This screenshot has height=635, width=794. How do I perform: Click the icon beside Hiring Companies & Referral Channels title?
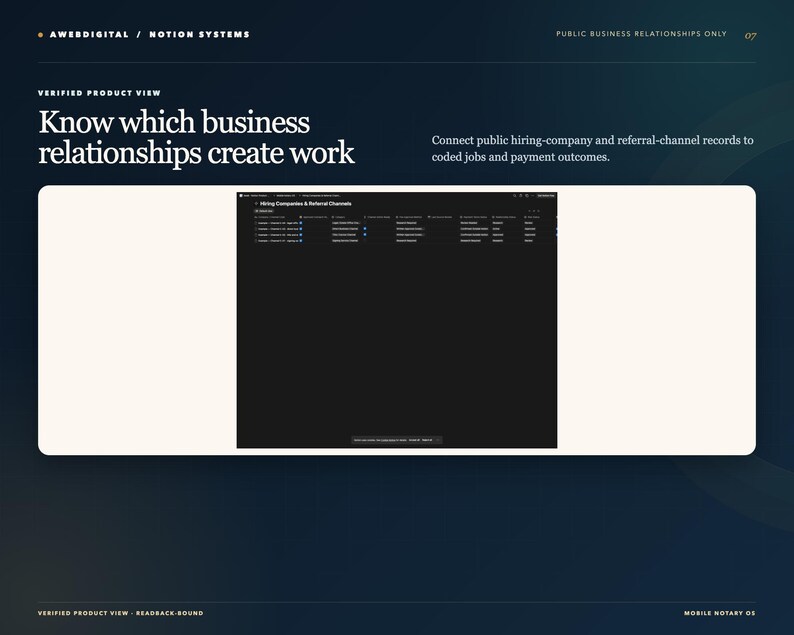[256, 204]
